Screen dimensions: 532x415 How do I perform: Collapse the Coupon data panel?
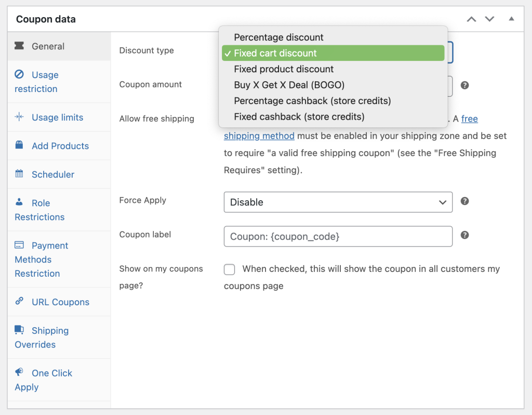click(x=511, y=19)
